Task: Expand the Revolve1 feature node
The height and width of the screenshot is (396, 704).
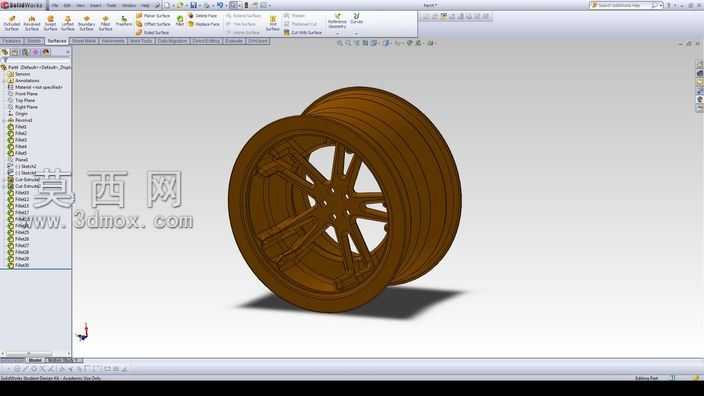Action: (x=4, y=120)
